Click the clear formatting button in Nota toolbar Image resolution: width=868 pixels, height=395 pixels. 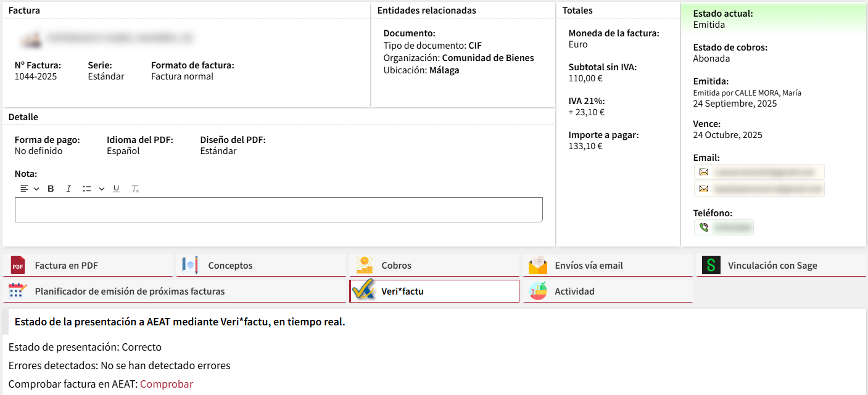pyautogui.click(x=135, y=189)
